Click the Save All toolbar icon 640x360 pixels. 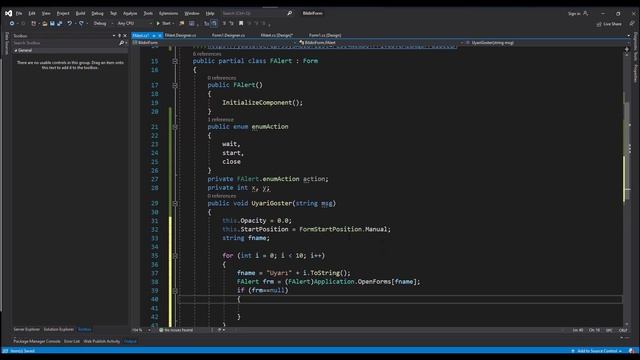click(60, 24)
